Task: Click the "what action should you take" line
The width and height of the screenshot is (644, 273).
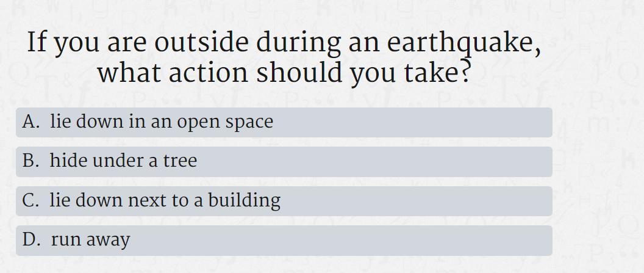Action: click(284, 73)
